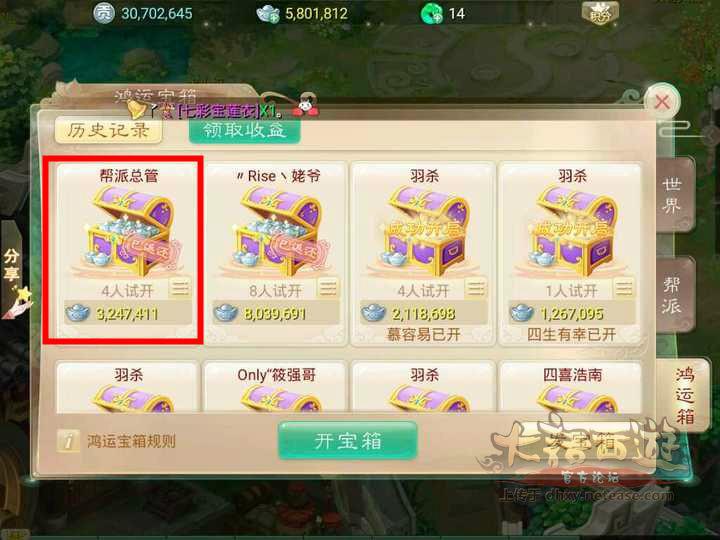This screenshot has height=540, width=720.
Task: Select the 四喜浩南 chest card
Action: click(572, 387)
